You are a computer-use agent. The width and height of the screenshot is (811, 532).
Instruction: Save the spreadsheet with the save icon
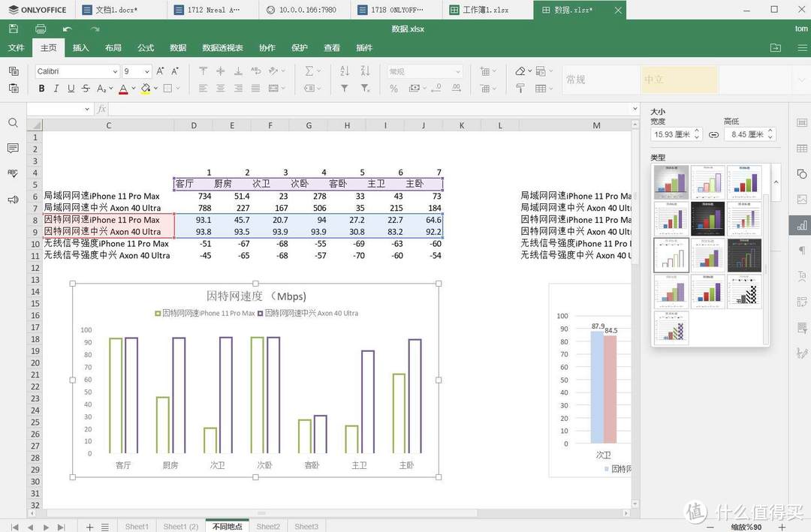point(14,29)
